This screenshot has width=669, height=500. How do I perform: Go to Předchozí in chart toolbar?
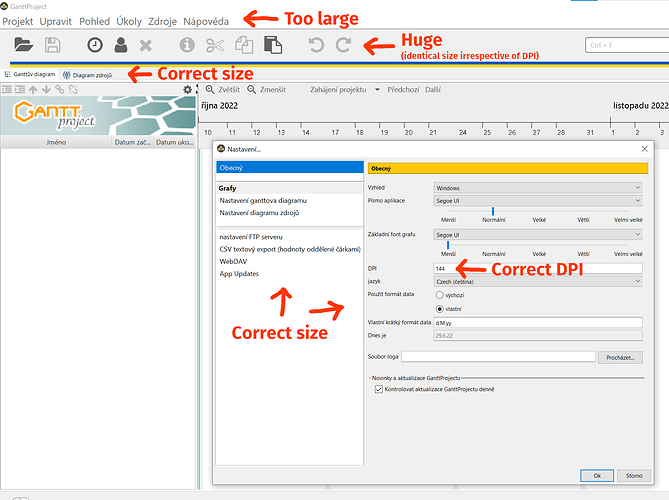pyautogui.click(x=403, y=90)
